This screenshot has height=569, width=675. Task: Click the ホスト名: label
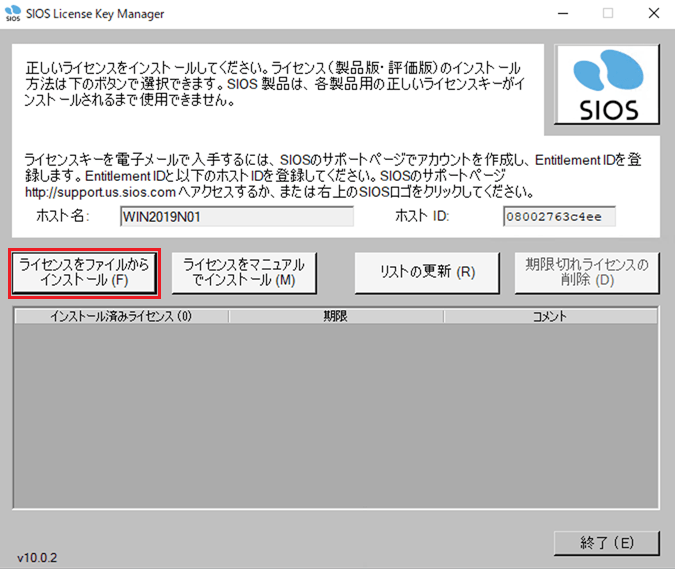(63, 216)
